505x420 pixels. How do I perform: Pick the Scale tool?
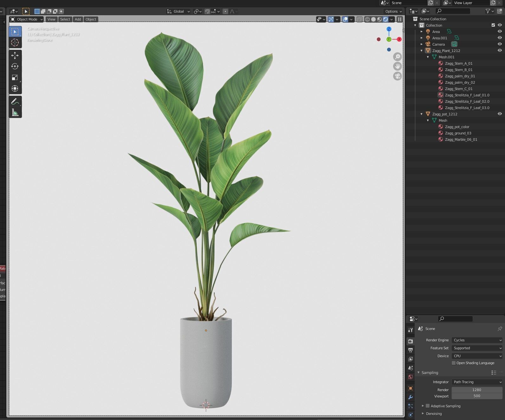(15, 77)
